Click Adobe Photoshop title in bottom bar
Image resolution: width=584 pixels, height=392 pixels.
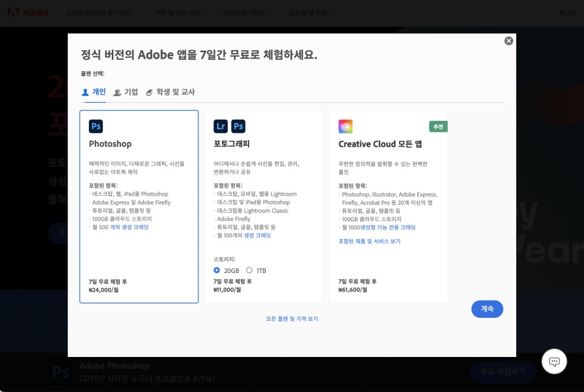pos(114,366)
